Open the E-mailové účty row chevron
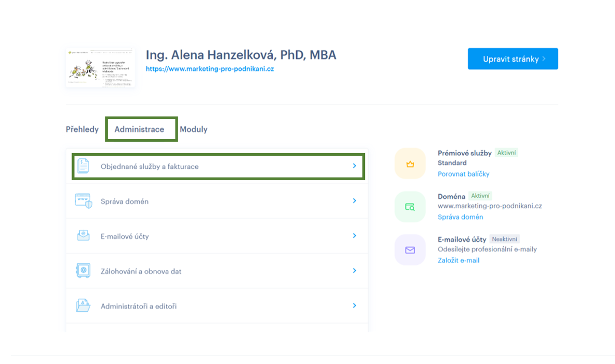The height and width of the screenshot is (364, 615). pos(354,236)
